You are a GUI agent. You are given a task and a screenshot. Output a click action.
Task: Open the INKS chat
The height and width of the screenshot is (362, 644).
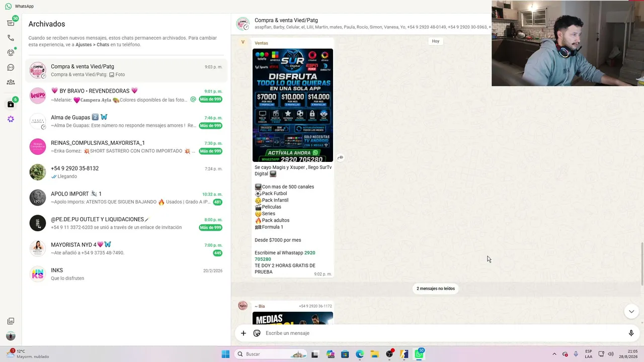coord(126,274)
